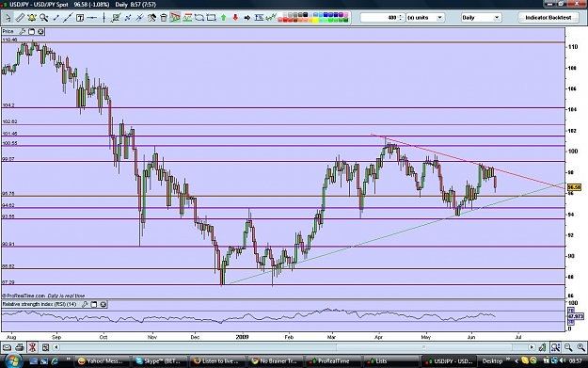Switch to Skype taskbar item
The width and height of the screenshot is (588, 368).
159,361
